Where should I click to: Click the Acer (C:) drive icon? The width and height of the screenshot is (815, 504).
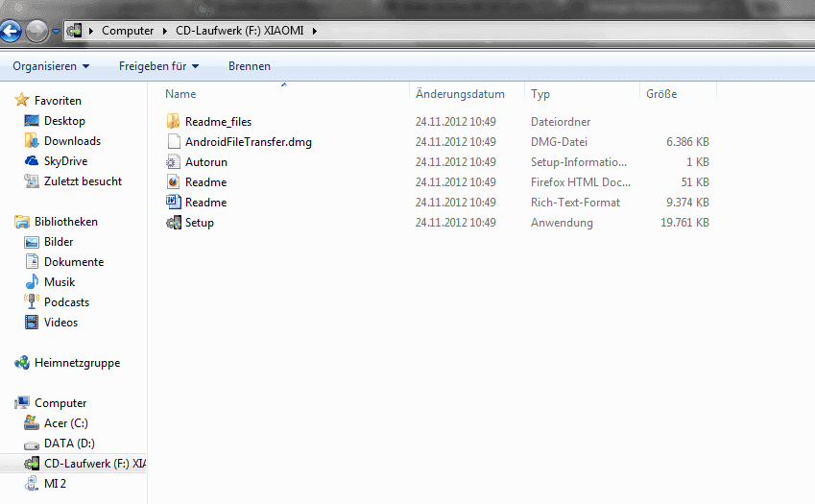click(31, 422)
